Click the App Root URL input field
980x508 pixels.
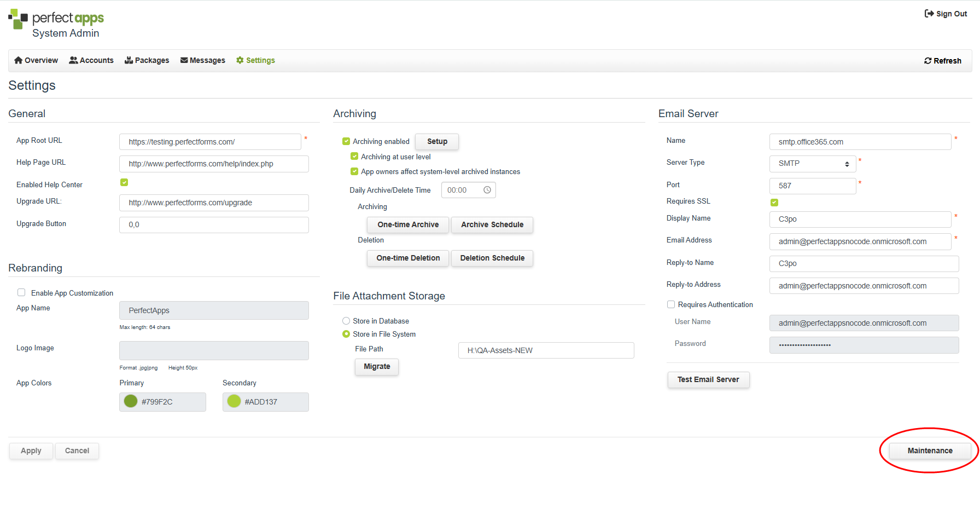[x=210, y=142]
